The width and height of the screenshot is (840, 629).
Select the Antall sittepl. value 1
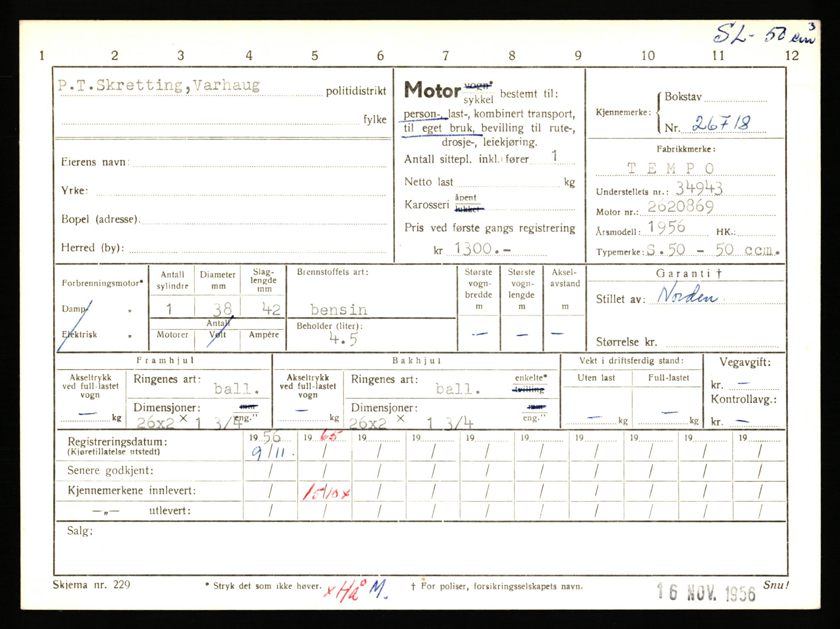click(x=555, y=156)
